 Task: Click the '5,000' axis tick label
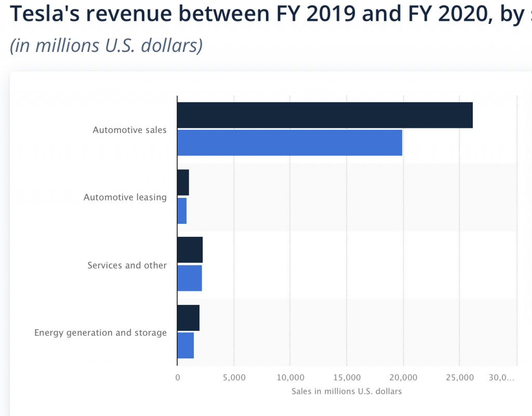click(234, 378)
